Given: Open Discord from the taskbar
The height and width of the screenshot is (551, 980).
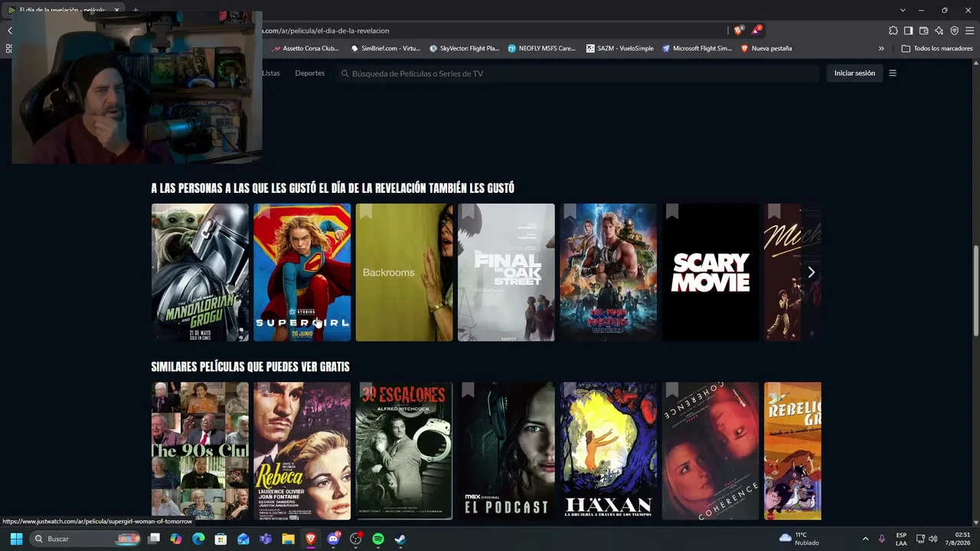Looking at the screenshot, I should (334, 539).
